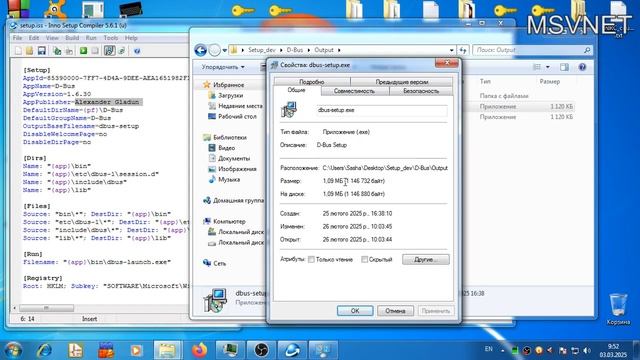The height and width of the screenshot is (360, 640).
Task: Click Target Setup icon in Inno Setup toolbar
Action: (109, 51)
